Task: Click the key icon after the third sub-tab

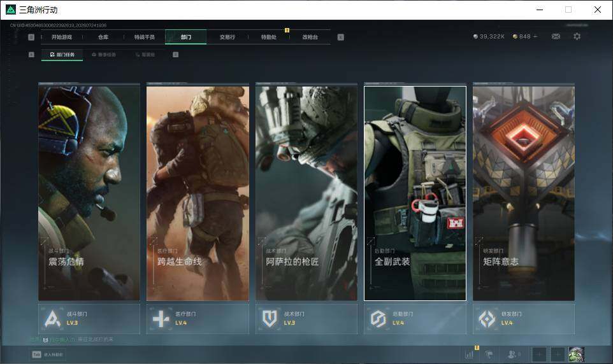Action: [x=175, y=55]
